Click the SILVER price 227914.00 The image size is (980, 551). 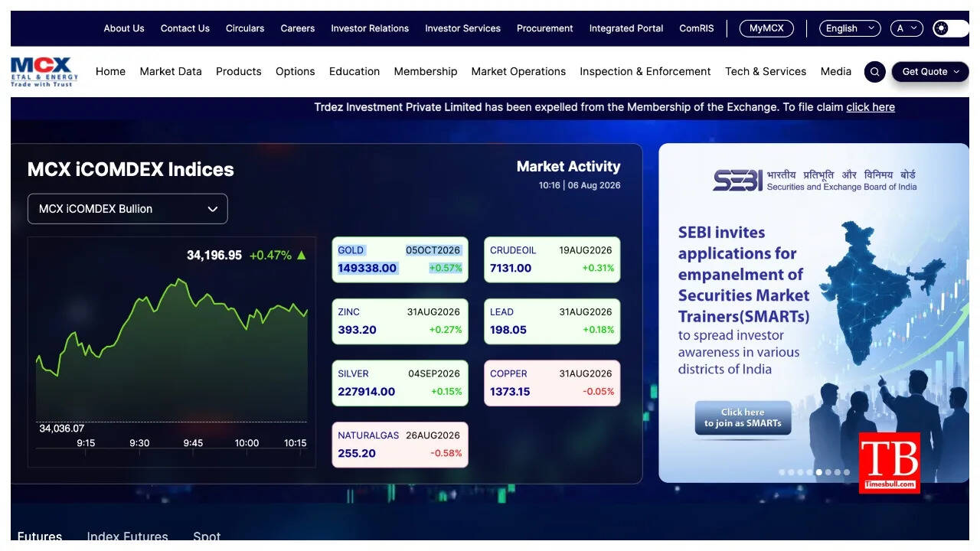(x=367, y=392)
